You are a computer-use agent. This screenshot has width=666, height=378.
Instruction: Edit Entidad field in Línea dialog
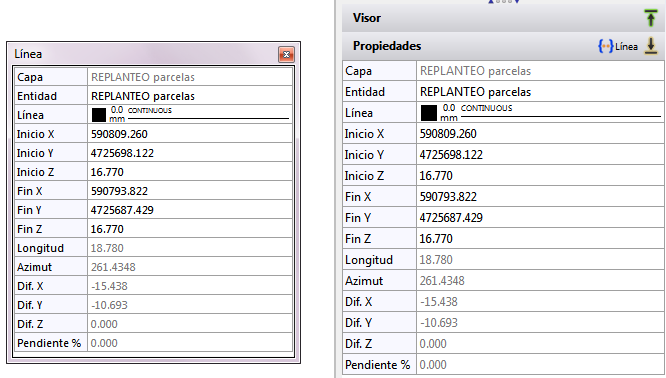click(x=190, y=96)
